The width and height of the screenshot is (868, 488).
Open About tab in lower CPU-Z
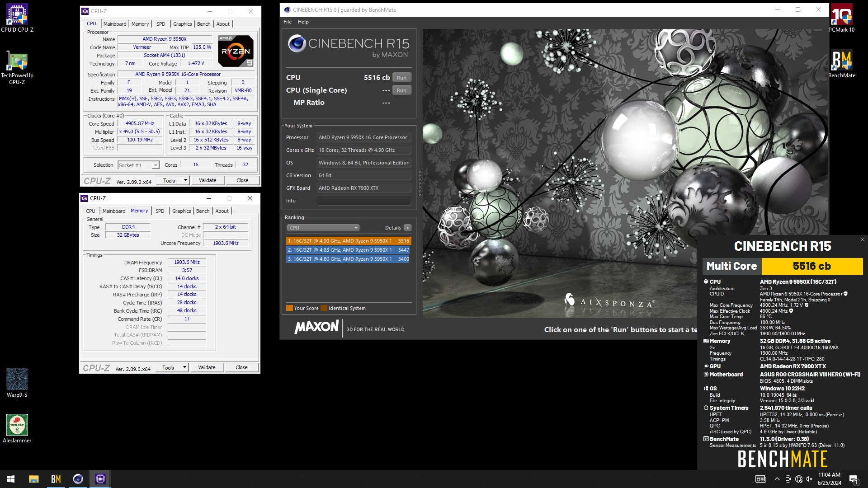click(222, 211)
